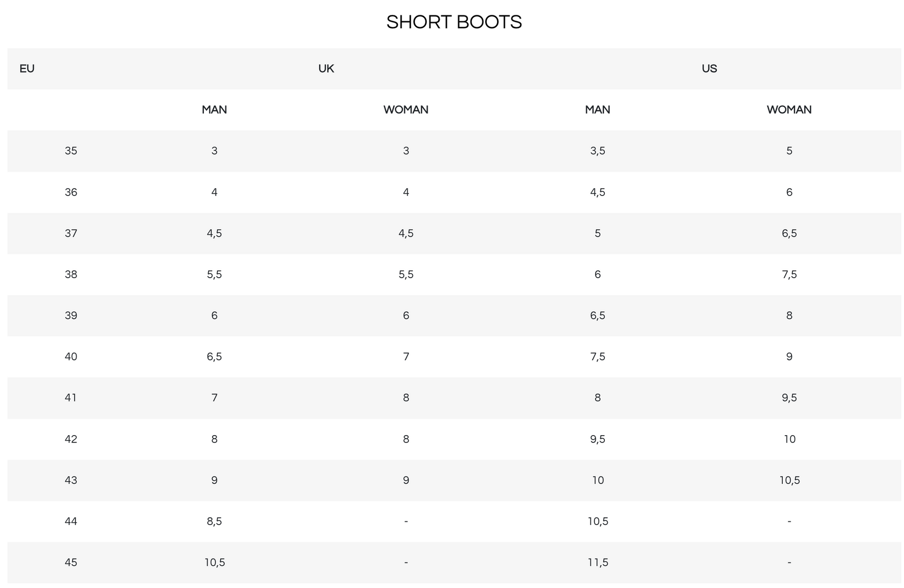
Task: Click the SHORT BOOTS title
Action: point(454,22)
